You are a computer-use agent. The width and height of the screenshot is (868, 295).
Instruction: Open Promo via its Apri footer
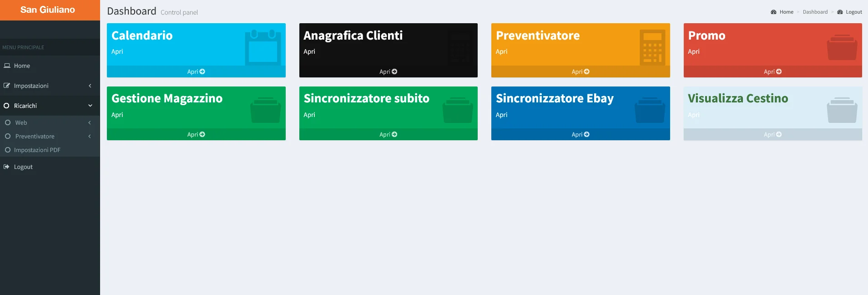point(773,71)
